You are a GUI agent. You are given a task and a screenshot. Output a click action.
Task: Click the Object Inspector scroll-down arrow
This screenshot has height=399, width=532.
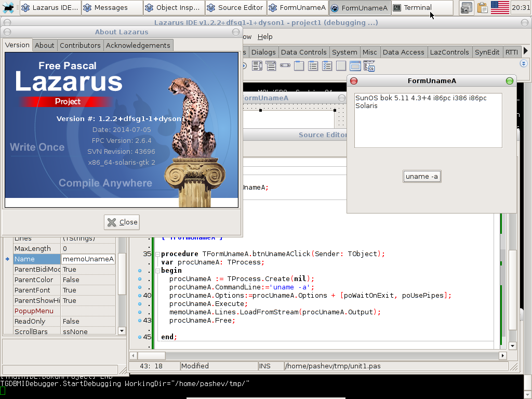pyautogui.click(x=122, y=331)
